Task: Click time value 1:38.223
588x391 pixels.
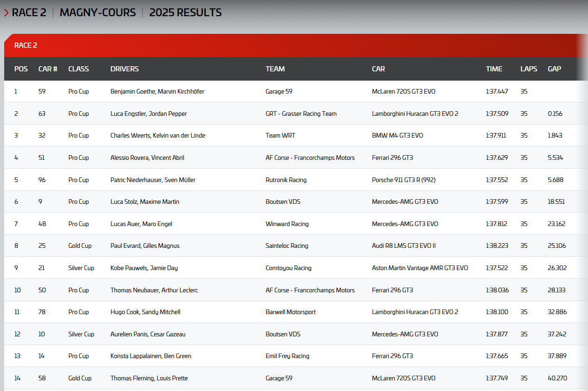Action: pyautogui.click(x=497, y=246)
